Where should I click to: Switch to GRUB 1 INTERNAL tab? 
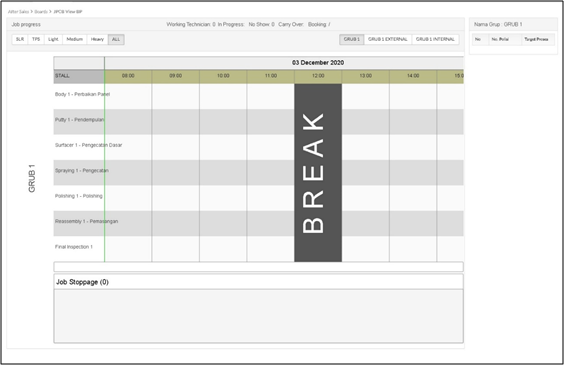click(x=435, y=39)
